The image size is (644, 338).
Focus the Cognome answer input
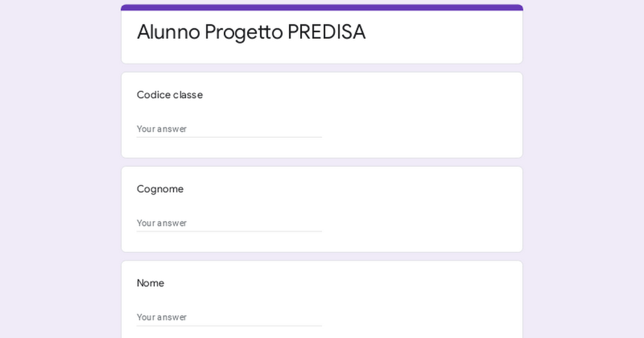pos(229,223)
